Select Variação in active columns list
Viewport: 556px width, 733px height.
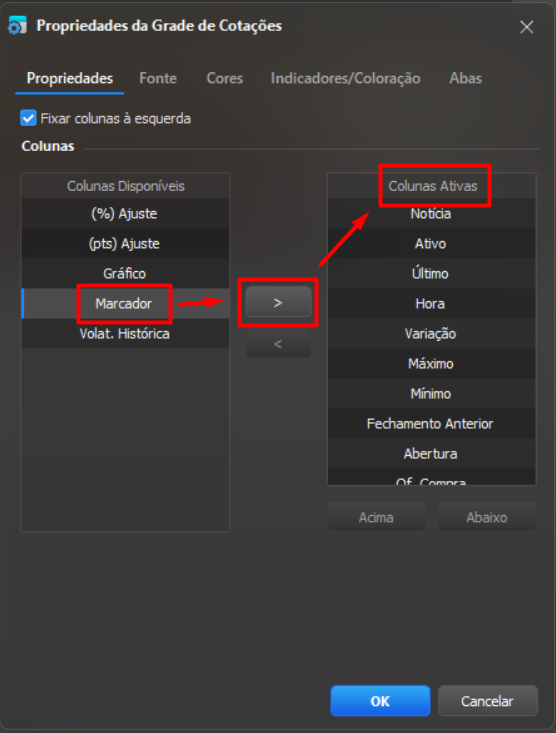[432, 333]
